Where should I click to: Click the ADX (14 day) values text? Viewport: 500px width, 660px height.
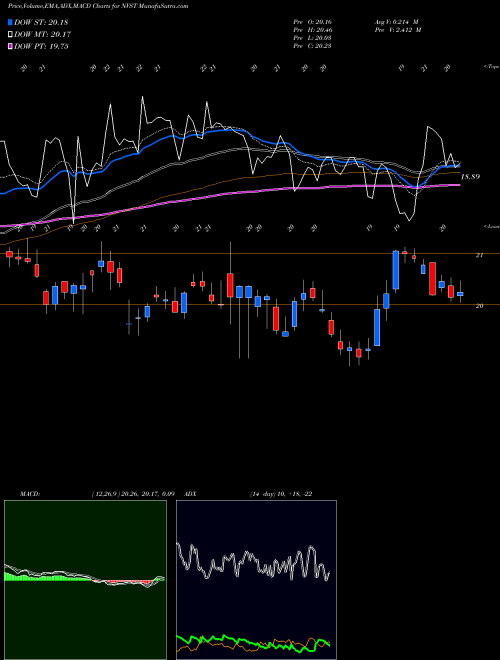(281, 494)
